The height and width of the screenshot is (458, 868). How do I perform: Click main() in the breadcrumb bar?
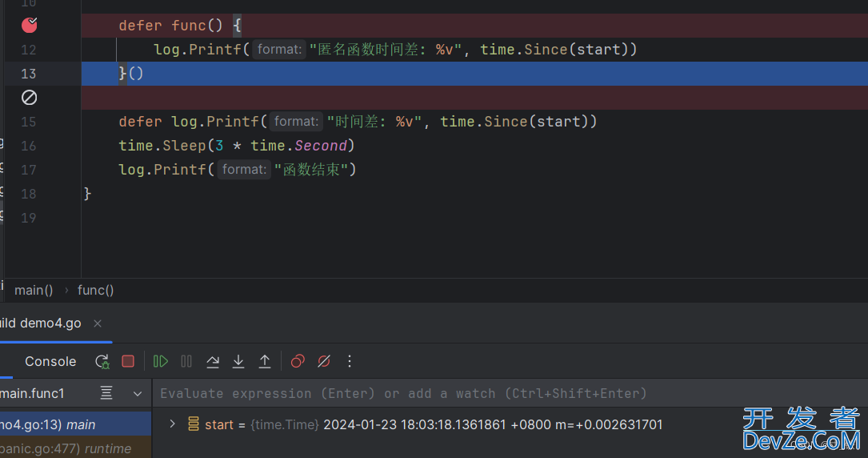34,290
